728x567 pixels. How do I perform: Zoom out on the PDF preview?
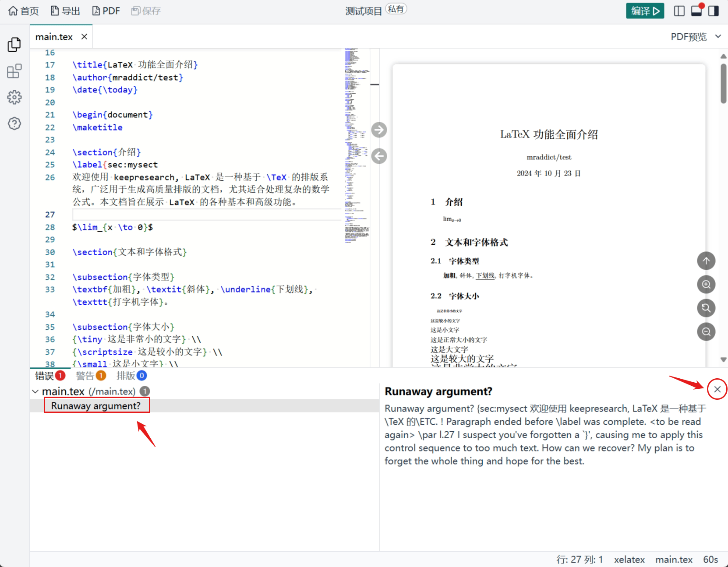tap(706, 332)
